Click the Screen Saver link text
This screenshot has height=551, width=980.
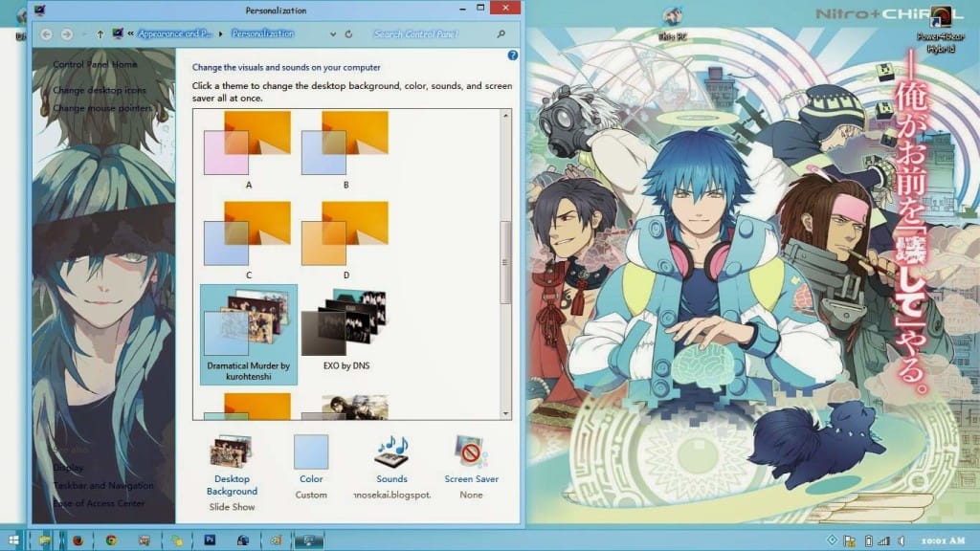pos(471,479)
